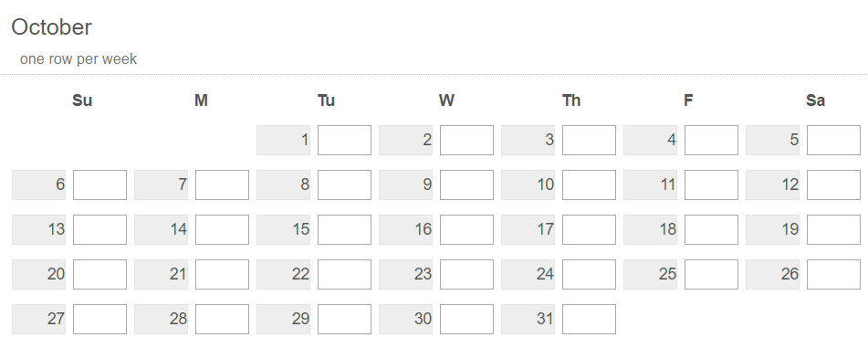Image resolution: width=868 pixels, height=348 pixels.
Task: Select the entry field for October 12
Action: coord(833,185)
